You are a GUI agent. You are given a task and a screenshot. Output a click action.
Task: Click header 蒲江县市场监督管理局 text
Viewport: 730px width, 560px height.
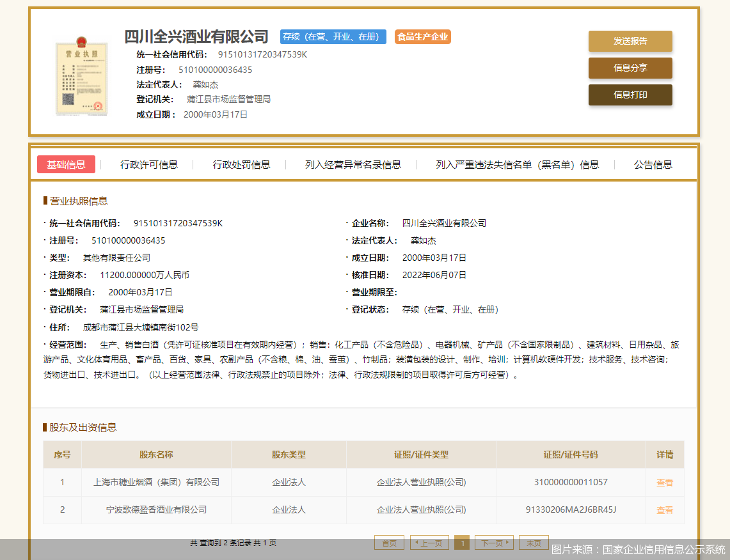click(x=228, y=99)
